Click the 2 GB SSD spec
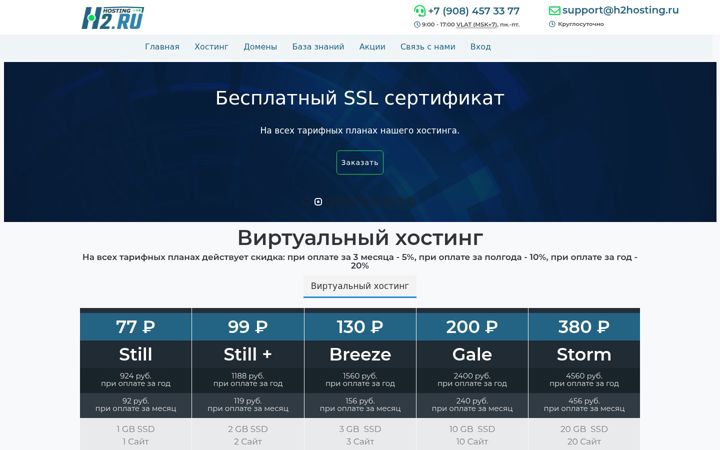720x450 pixels. 248,429
